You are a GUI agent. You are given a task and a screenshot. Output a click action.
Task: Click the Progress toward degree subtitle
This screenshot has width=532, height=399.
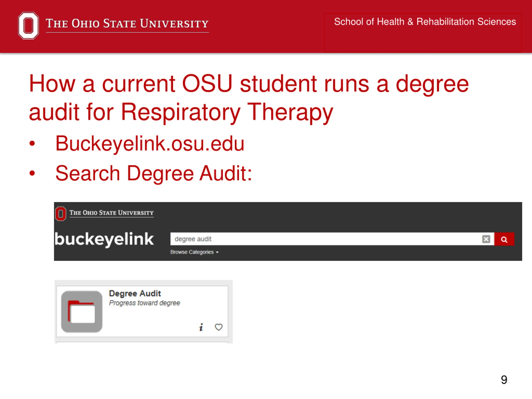[145, 303]
